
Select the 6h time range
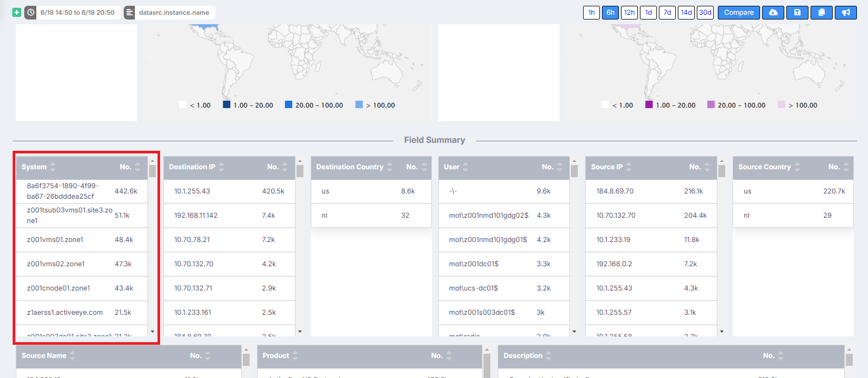(x=610, y=12)
